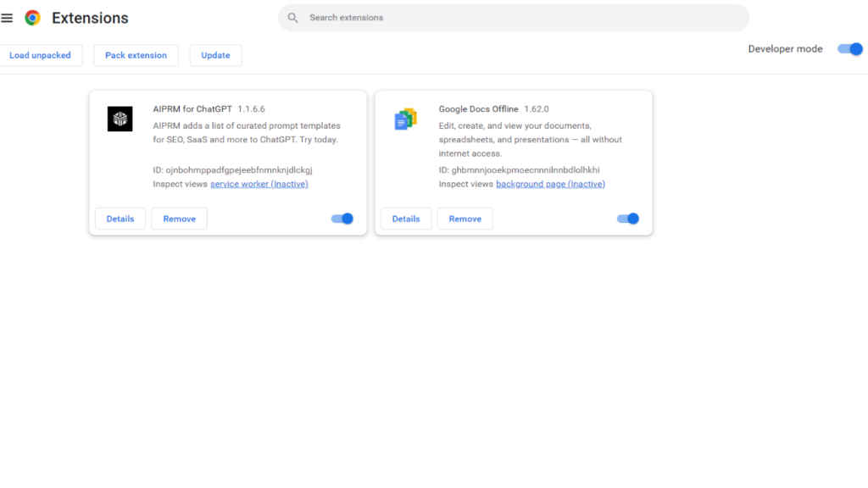Viewport: 868px width, 488px height.
Task: Open the hamburger main menu
Action: click(x=8, y=18)
